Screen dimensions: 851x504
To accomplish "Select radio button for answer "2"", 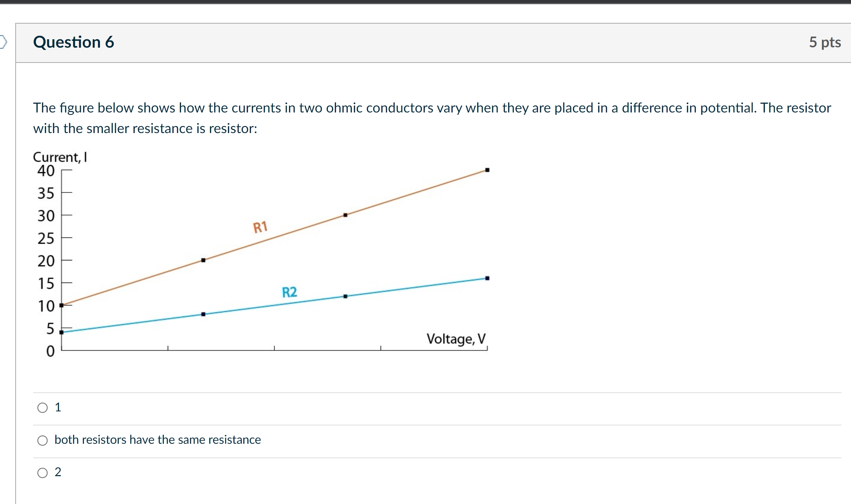I will [x=42, y=473].
